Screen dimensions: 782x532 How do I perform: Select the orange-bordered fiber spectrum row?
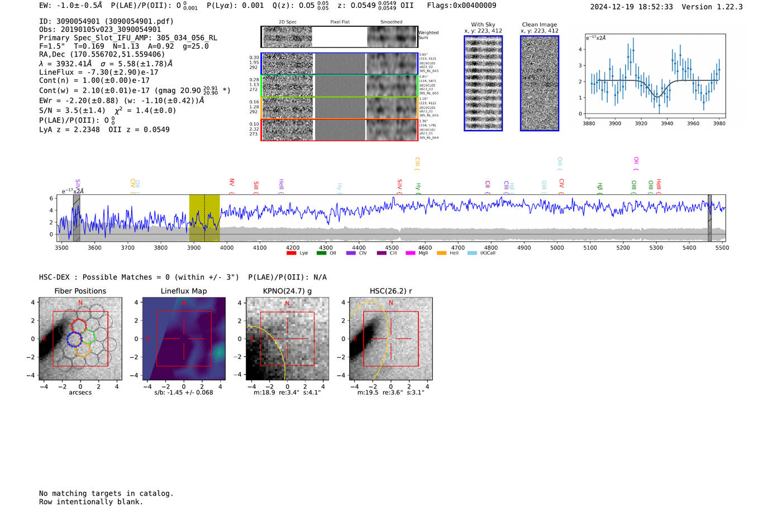pyautogui.click(x=339, y=108)
